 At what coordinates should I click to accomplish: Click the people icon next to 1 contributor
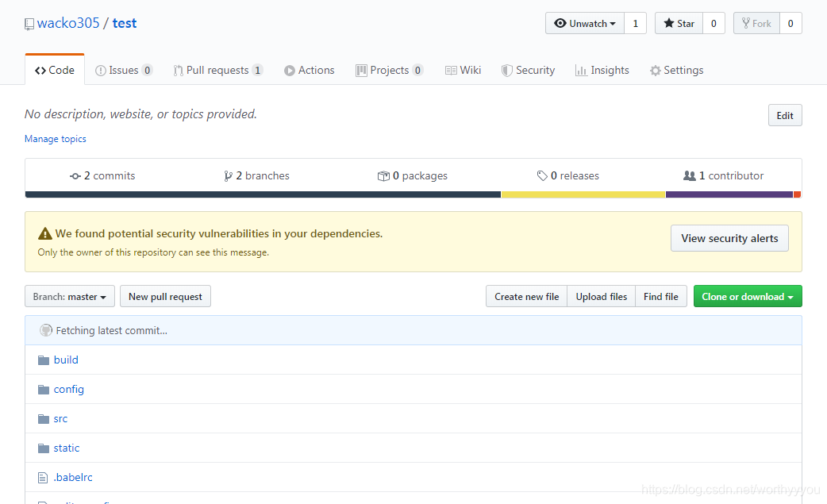pyautogui.click(x=690, y=175)
